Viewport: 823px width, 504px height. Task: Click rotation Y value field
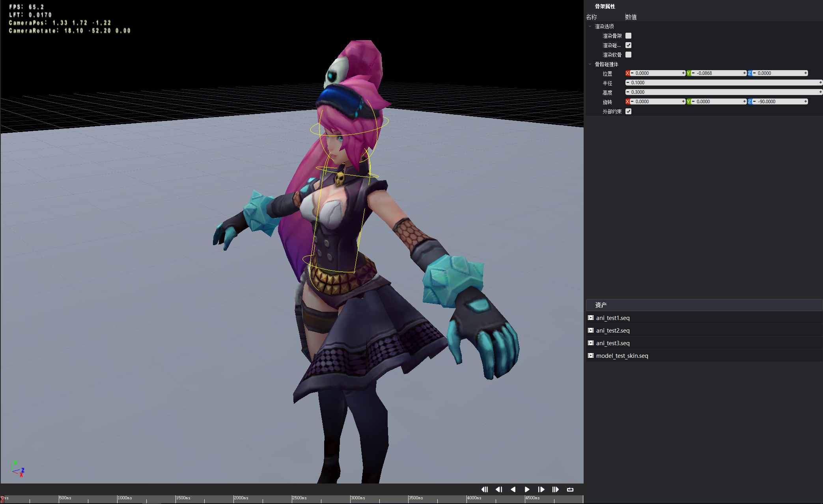coord(718,102)
